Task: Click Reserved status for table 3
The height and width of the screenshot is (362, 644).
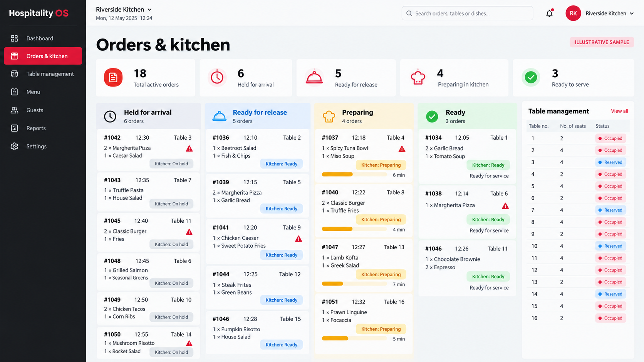Action: [x=610, y=162]
